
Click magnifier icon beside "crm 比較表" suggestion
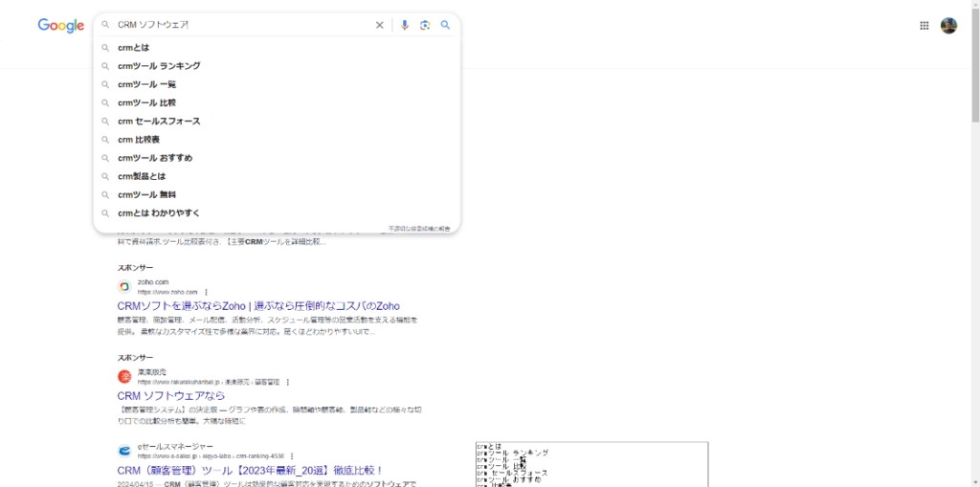(x=105, y=140)
